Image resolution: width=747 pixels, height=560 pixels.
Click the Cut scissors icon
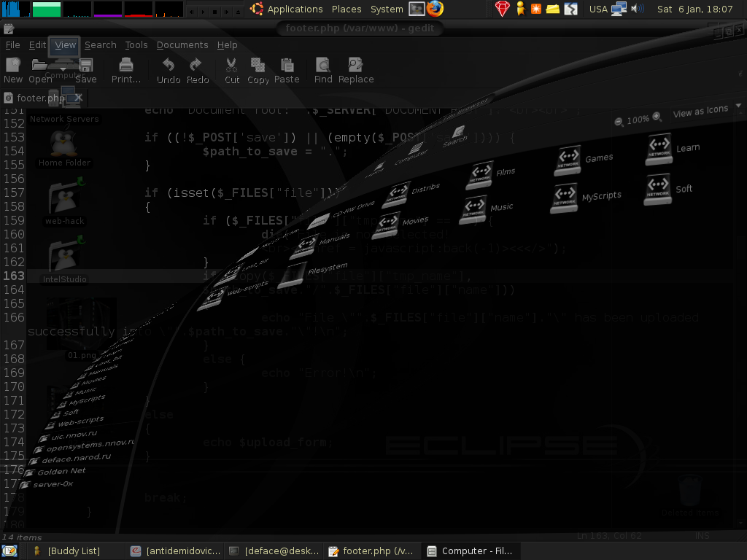[x=232, y=66]
